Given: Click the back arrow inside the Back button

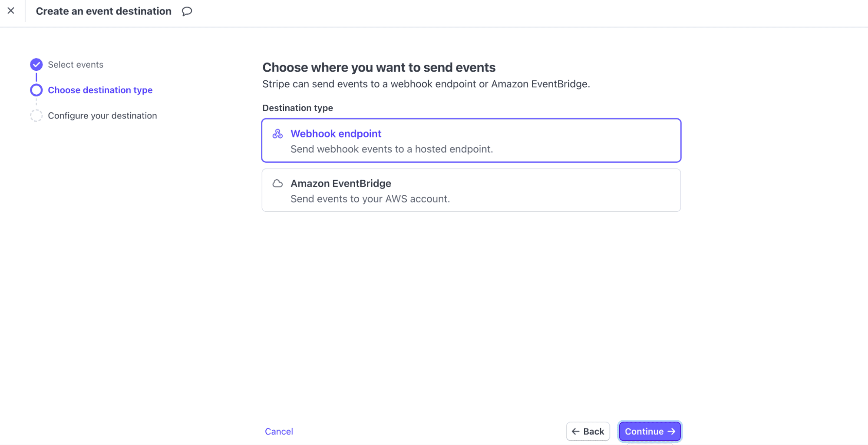Looking at the screenshot, I should (576, 431).
